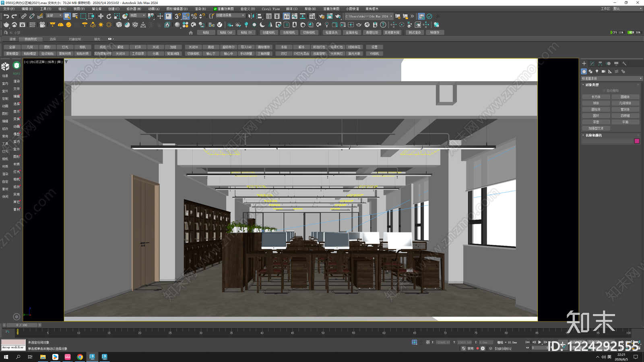The image size is (644, 362).
Task: Open the Modify tab in command panel
Action: (x=592, y=64)
